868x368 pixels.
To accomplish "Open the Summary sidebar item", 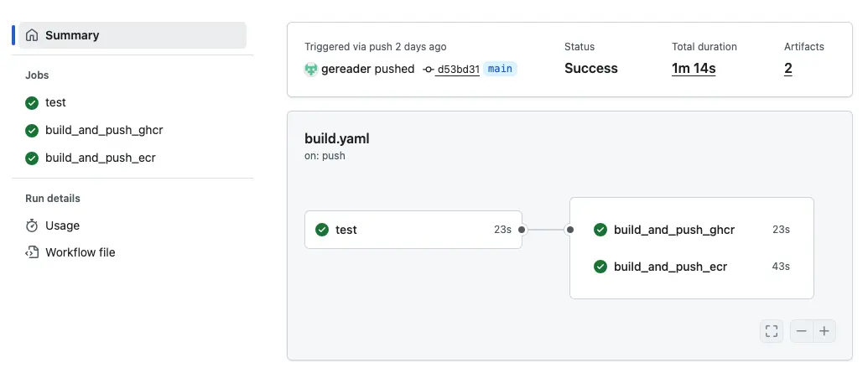I will click(72, 35).
